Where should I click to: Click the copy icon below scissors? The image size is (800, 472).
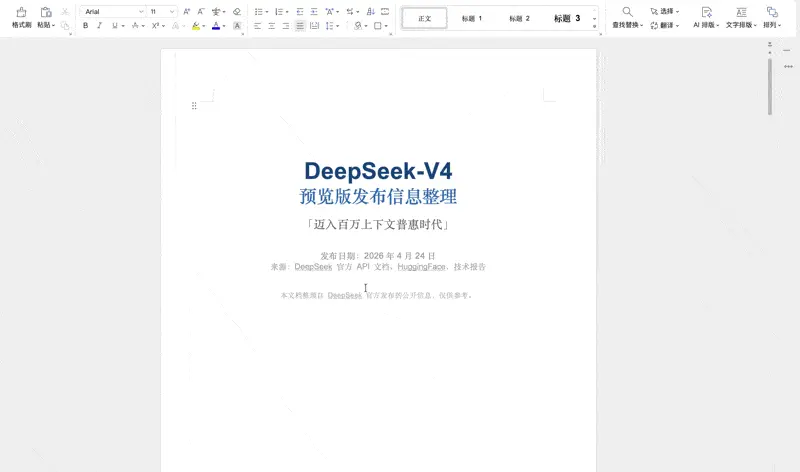click(65, 25)
